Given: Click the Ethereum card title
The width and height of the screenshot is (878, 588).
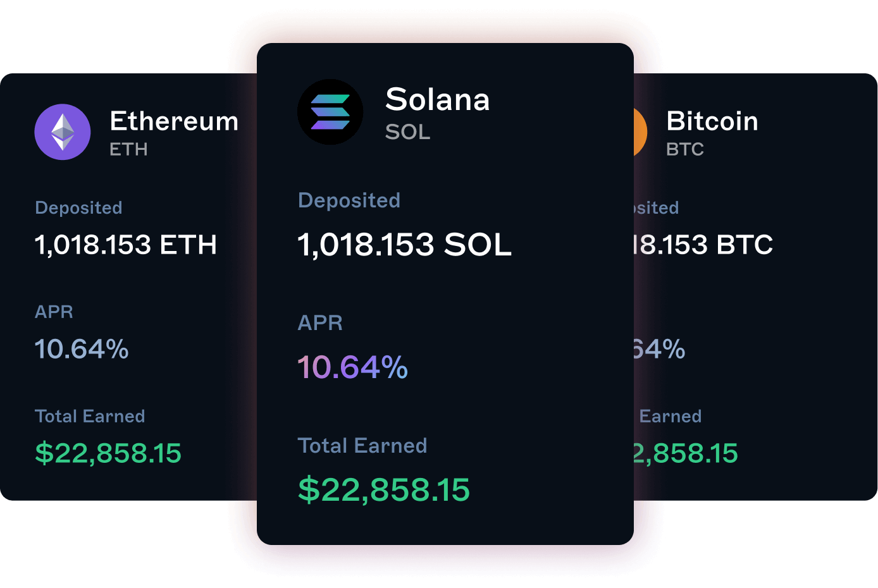Looking at the screenshot, I should pyautogui.click(x=174, y=121).
